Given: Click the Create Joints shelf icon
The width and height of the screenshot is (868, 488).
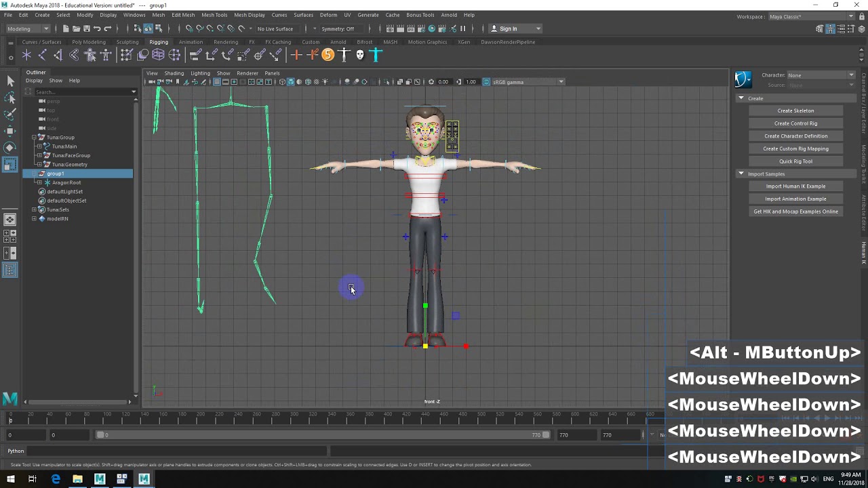Looking at the screenshot, I should coord(42,55).
